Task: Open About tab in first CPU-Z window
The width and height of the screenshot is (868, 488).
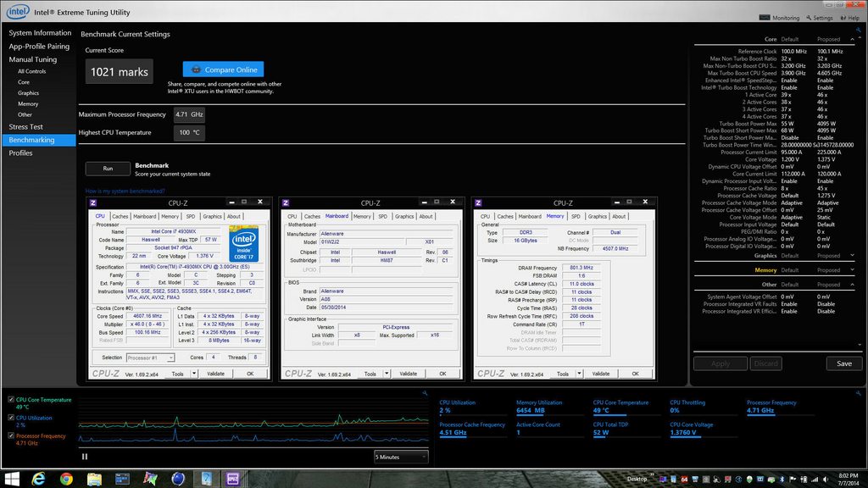Action: pyautogui.click(x=234, y=216)
